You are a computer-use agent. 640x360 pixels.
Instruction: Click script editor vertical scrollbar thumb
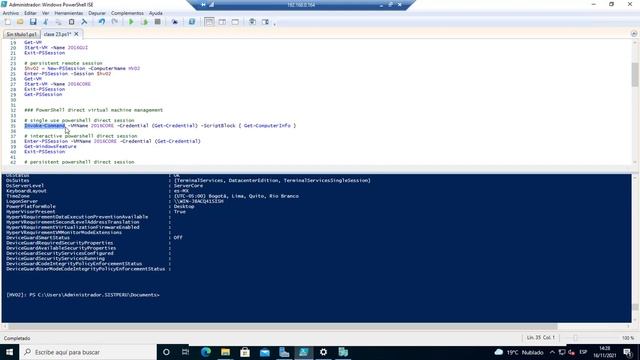[x=634, y=74]
